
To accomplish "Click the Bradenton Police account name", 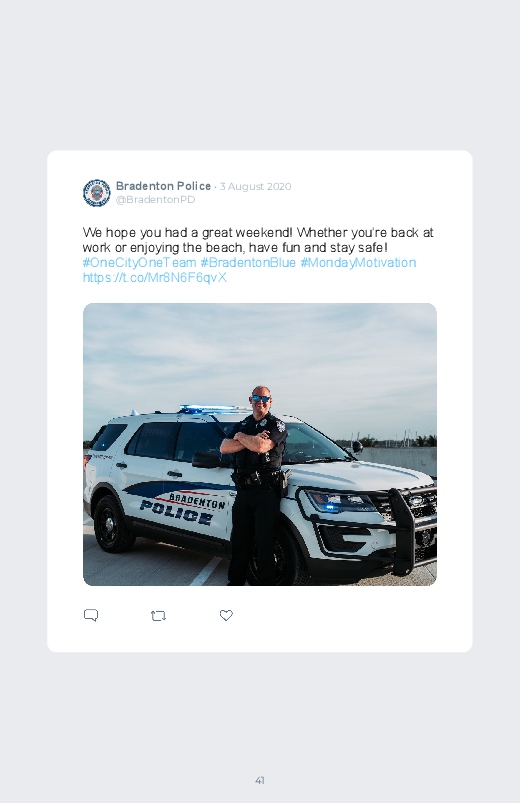I will pos(163,186).
